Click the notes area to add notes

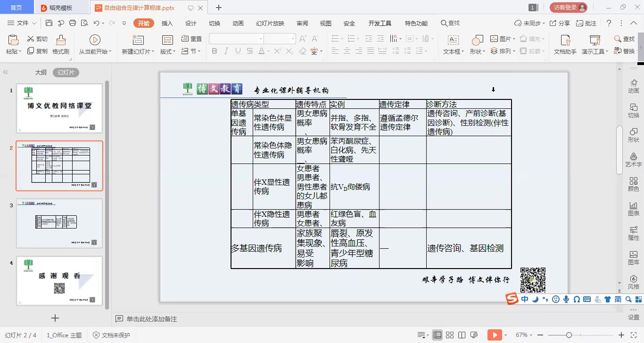(x=151, y=319)
